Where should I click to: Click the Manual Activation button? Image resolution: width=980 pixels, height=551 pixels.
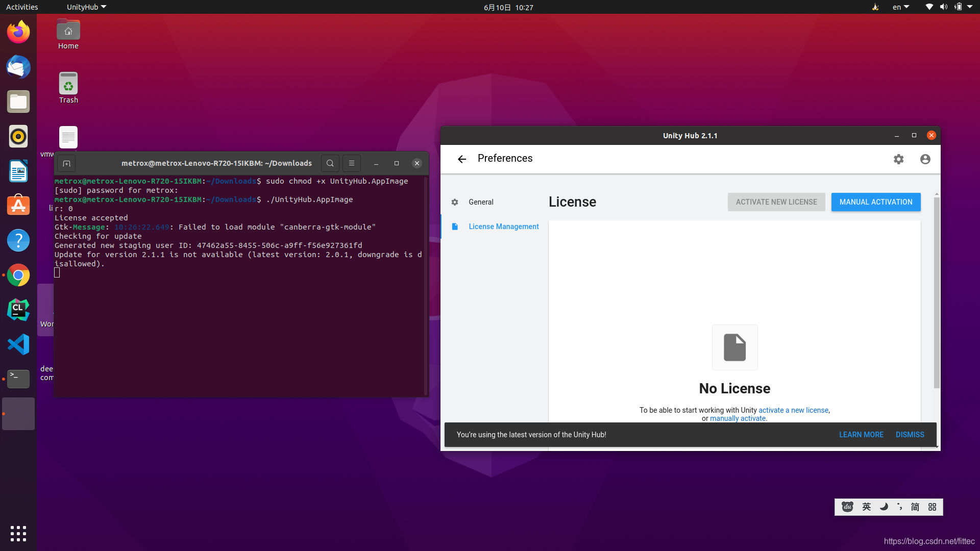click(876, 202)
